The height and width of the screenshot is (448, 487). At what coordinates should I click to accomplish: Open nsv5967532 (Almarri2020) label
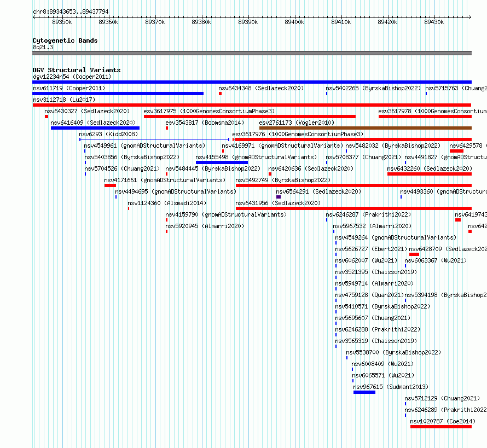pyautogui.click(x=372, y=226)
